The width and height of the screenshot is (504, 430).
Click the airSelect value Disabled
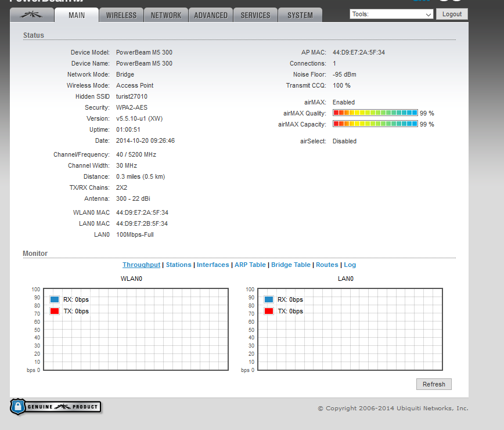click(x=344, y=141)
